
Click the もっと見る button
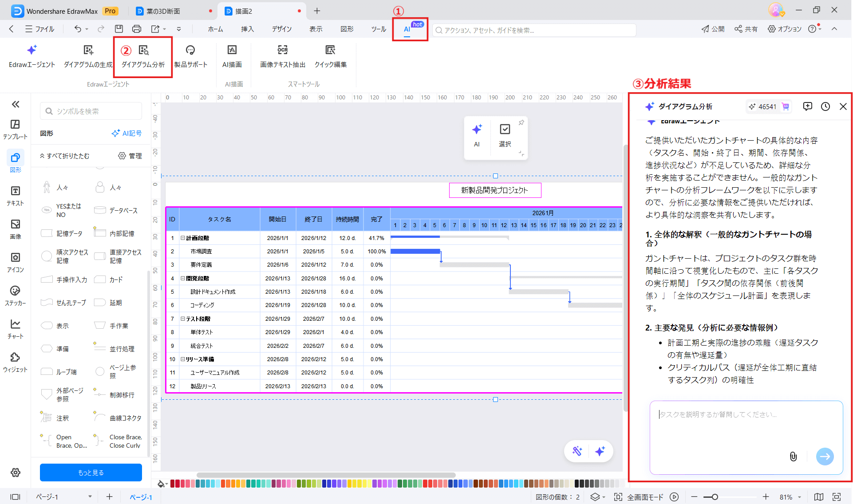[x=91, y=472]
